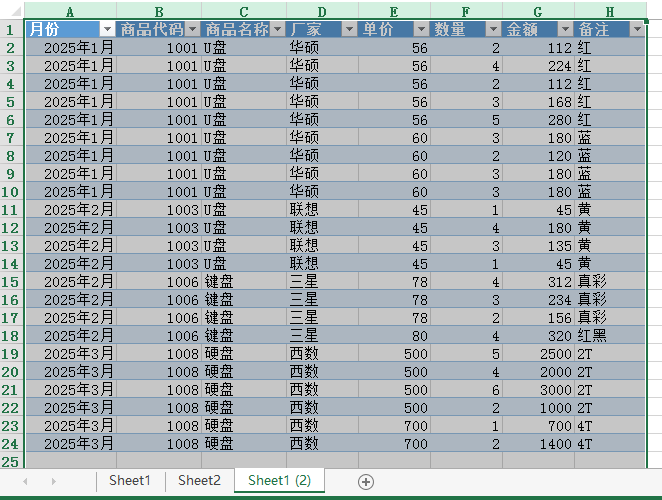Open the 商品代码 filter dropdown

[191, 29]
